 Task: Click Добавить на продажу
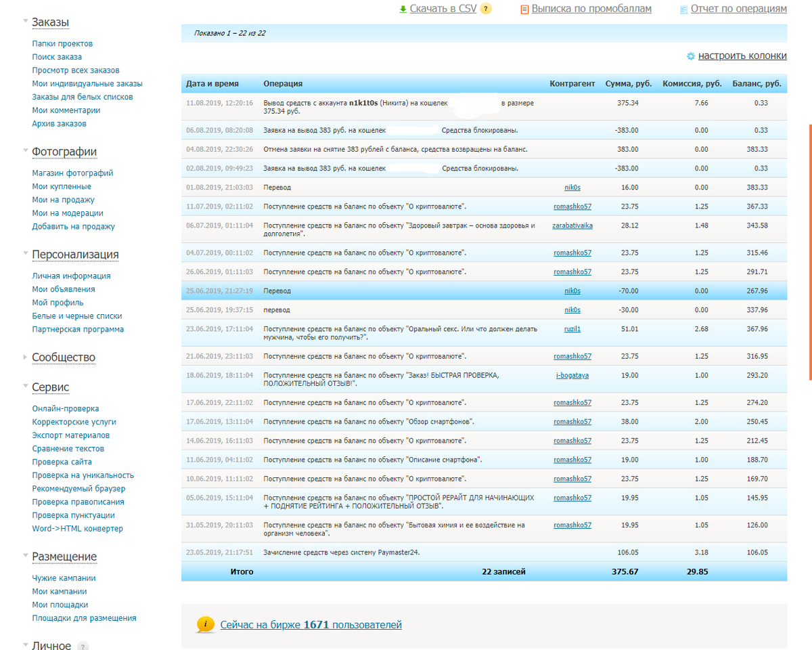(73, 227)
